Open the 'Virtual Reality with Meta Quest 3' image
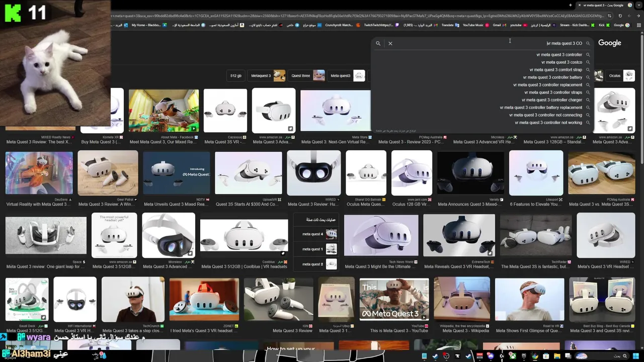This screenshot has height=362, width=644. [x=39, y=173]
